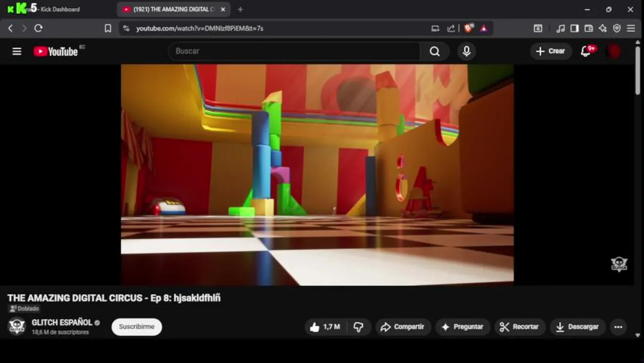The height and width of the screenshot is (363, 644).
Task: Like the video (1,7 M)
Action: coord(325,327)
